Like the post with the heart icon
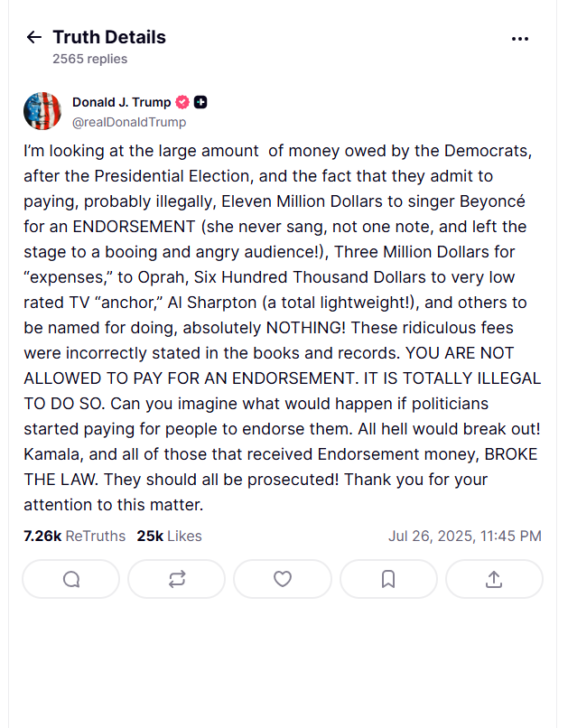The width and height of the screenshot is (568, 728). [x=283, y=579]
